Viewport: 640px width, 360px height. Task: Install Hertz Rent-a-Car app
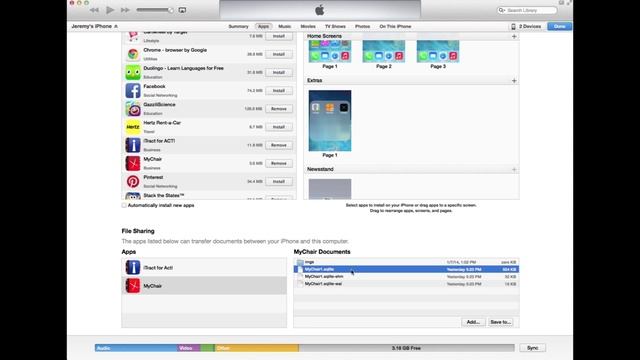point(279,127)
